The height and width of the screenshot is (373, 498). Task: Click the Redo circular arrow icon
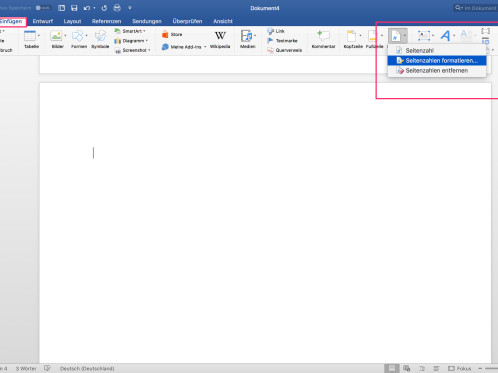104,8
